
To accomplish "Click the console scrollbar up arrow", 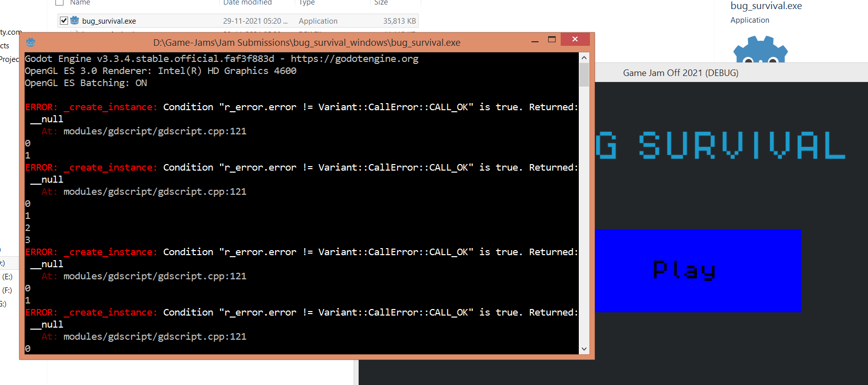I will 584,58.
